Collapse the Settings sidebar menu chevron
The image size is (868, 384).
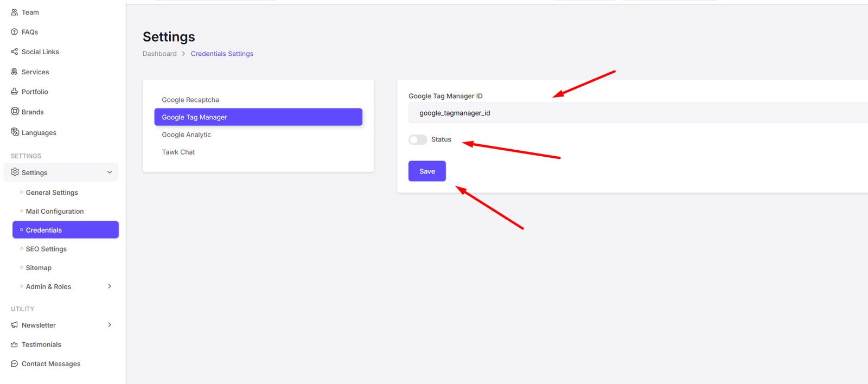(x=110, y=172)
